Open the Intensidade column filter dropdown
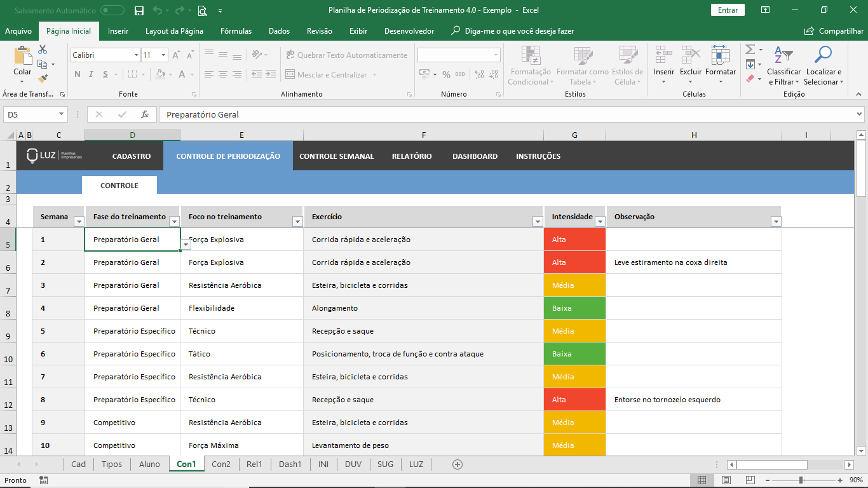The height and width of the screenshot is (488, 868). click(x=600, y=222)
